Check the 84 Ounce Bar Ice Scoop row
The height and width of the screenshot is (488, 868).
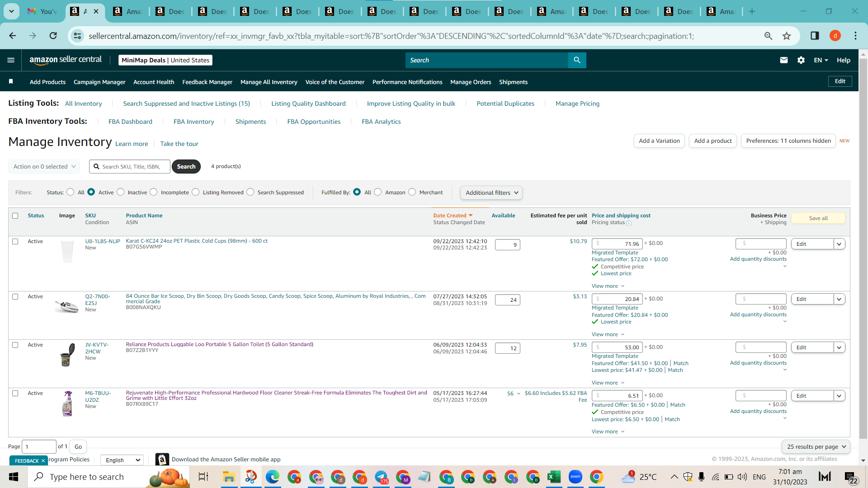point(15,297)
